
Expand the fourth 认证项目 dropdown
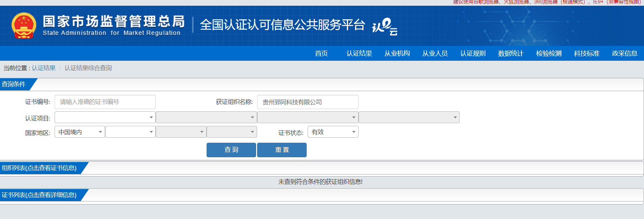pyautogui.click(x=409, y=117)
